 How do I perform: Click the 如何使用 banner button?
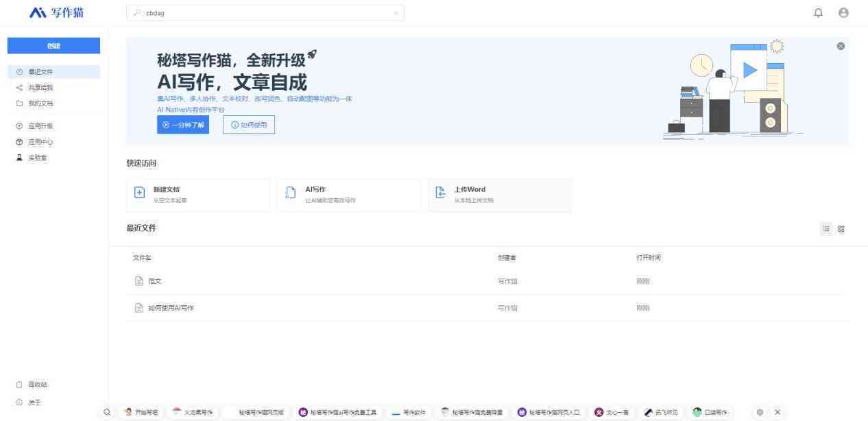pos(249,125)
